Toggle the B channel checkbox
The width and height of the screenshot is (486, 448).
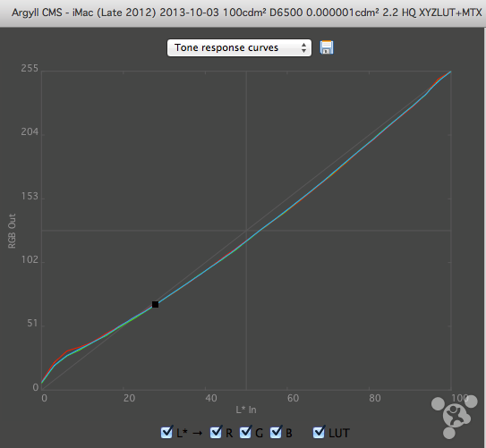[x=276, y=432]
